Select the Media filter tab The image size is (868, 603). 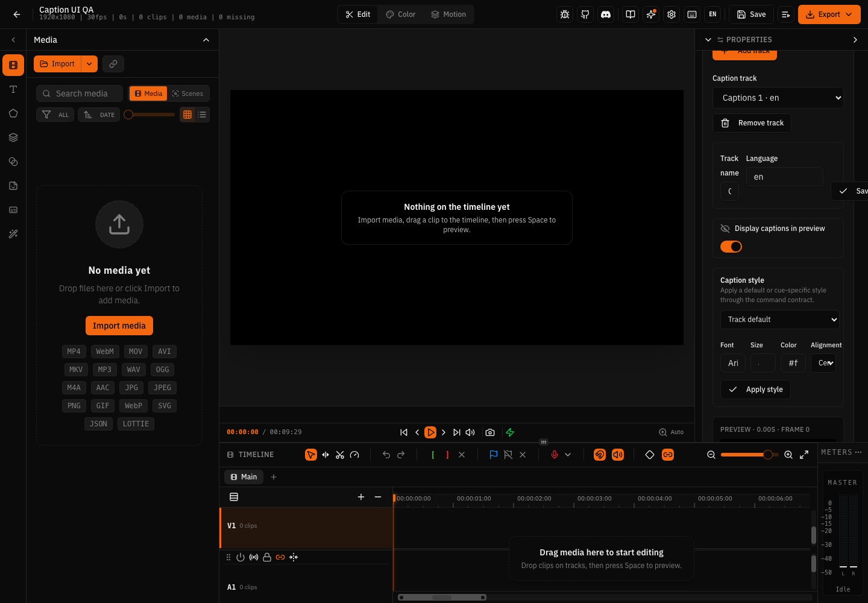click(148, 93)
